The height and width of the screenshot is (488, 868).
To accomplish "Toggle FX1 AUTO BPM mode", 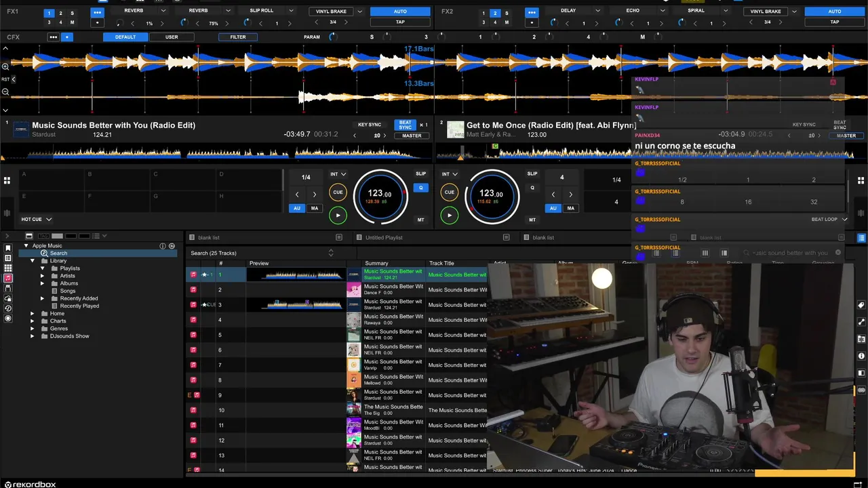I will pyautogui.click(x=400, y=11).
